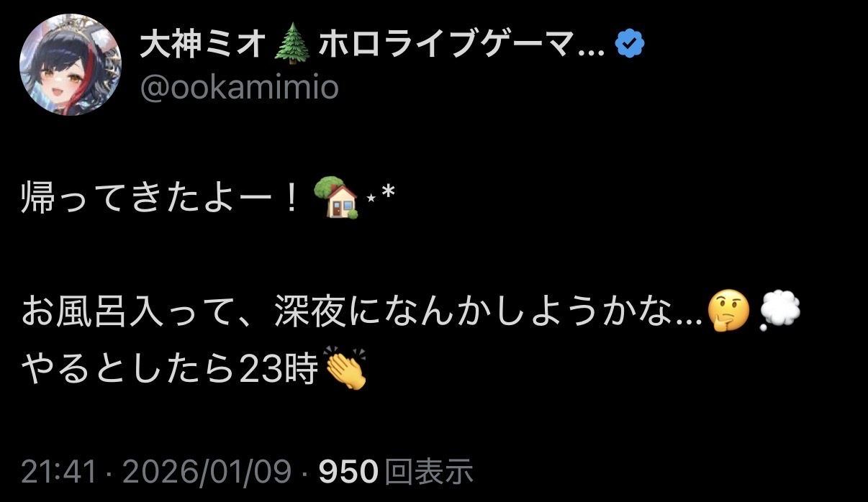Click the 2026/01/09 date
This screenshot has width=868, height=502.
(x=207, y=472)
